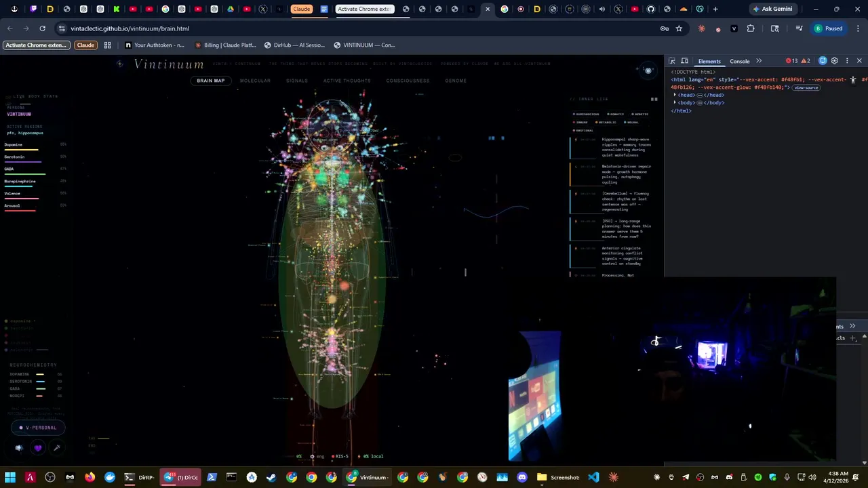Open VS Code from the taskbar

pyautogui.click(x=593, y=477)
